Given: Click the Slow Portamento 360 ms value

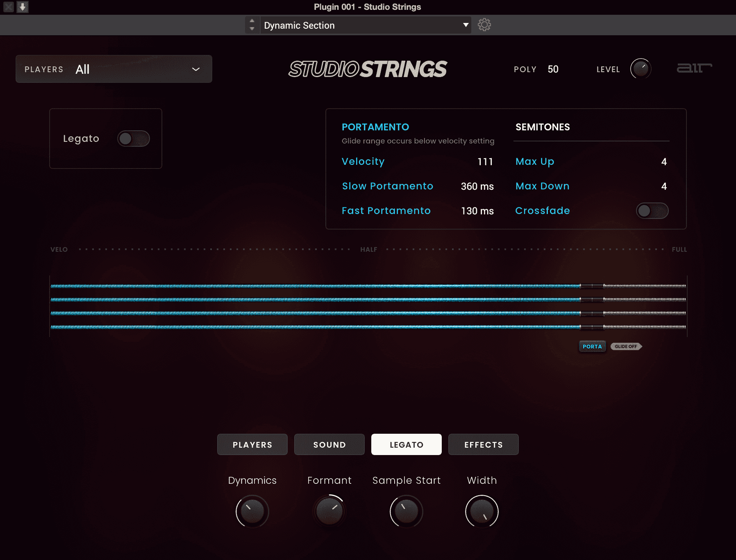Looking at the screenshot, I should coord(477,187).
